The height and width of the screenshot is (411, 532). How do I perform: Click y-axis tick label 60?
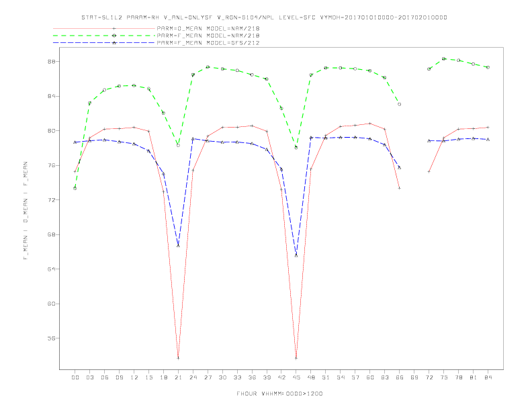point(51,304)
